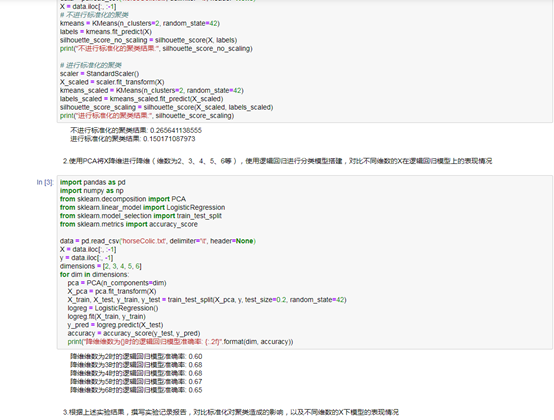Click the first KMeans(n_clusters=2) line
Image resolution: width=554 pixels, height=420 pixels.
click(x=140, y=23)
